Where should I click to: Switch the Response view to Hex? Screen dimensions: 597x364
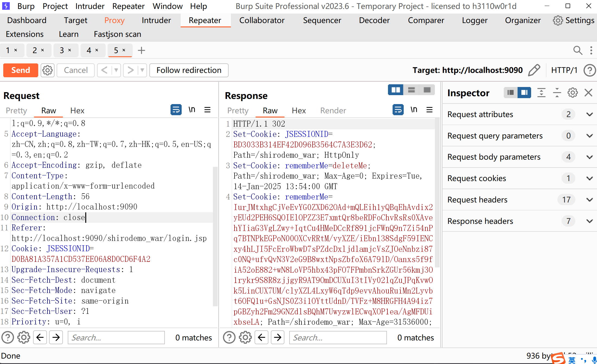299,111
